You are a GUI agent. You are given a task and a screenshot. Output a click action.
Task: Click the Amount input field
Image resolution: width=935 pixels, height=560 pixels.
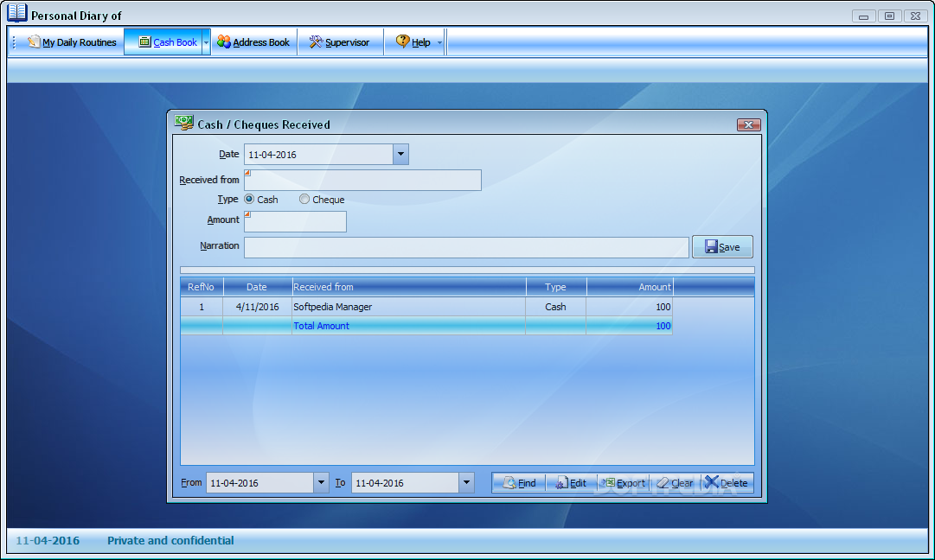(295, 221)
